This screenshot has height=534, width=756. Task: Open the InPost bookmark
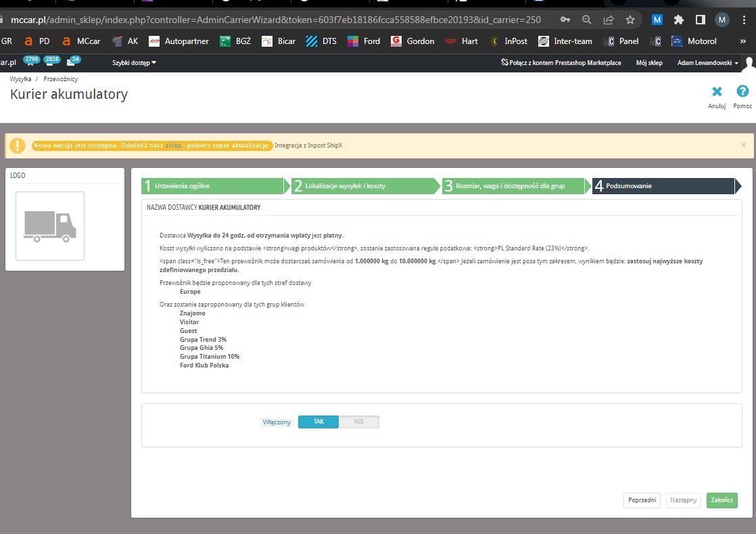[x=509, y=41]
